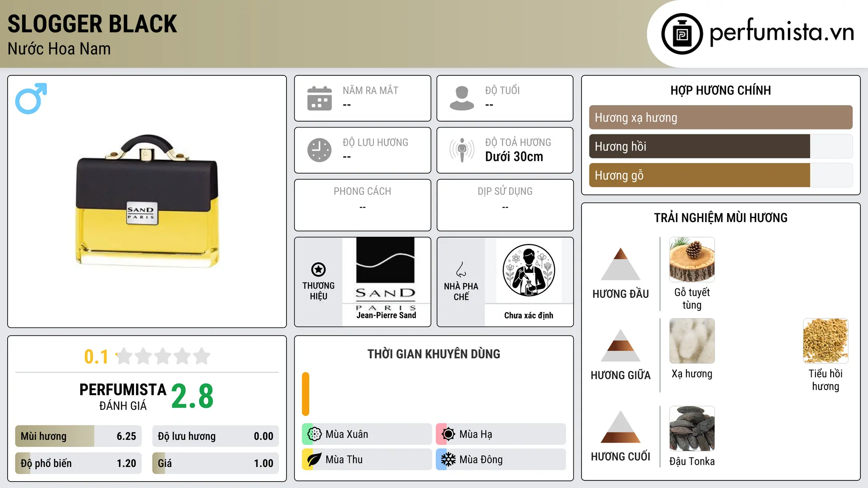The height and width of the screenshot is (488, 868).
Task: Click the Mùa Thu season label
Action: (x=344, y=460)
